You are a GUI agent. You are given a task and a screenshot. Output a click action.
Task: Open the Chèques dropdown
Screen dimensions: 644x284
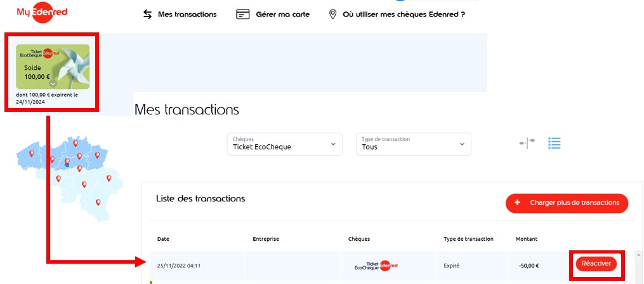click(x=285, y=144)
